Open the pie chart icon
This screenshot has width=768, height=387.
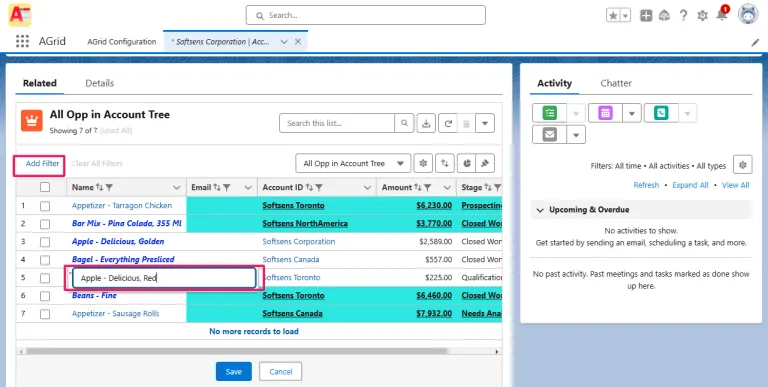pyautogui.click(x=467, y=164)
